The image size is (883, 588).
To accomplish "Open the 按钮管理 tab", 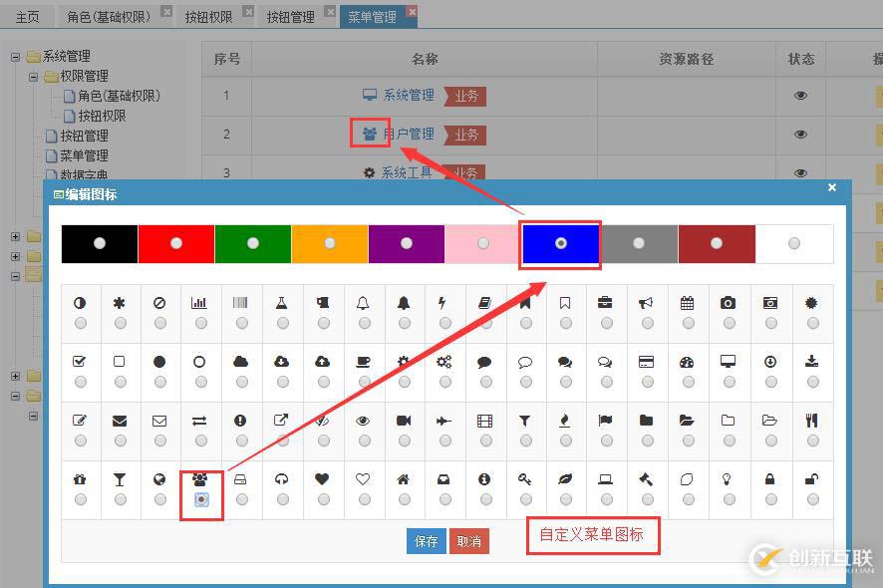I will [x=291, y=18].
